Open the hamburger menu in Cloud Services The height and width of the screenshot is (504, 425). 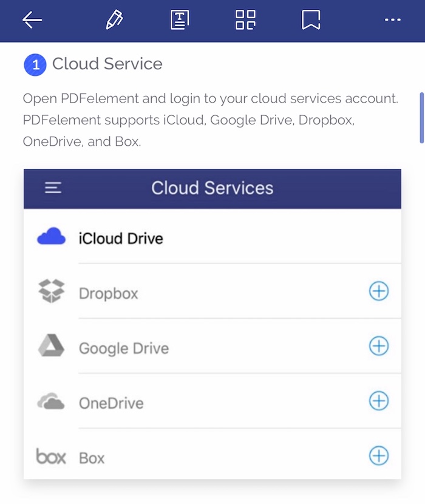click(x=53, y=188)
